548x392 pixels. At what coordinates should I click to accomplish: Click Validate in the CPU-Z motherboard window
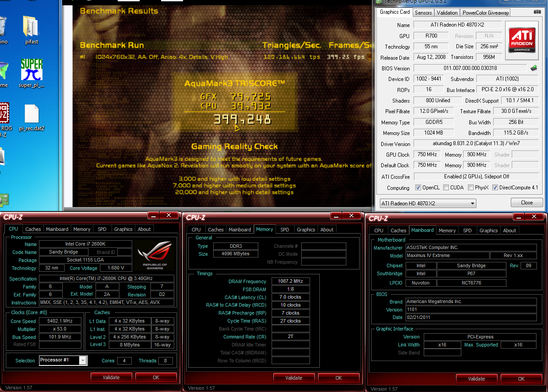click(x=476, y=379)
